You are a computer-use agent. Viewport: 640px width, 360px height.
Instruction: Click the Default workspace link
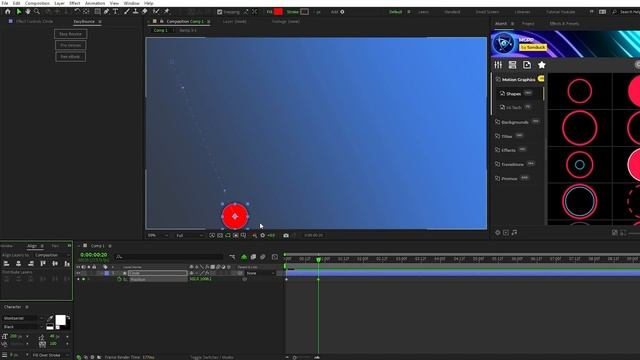coord(395,12)
